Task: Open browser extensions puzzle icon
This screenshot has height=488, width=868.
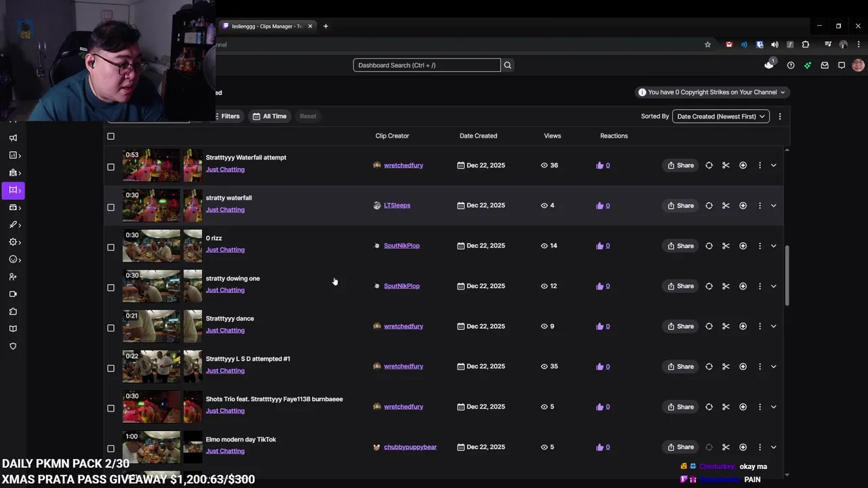Action: tap(806, 45)
